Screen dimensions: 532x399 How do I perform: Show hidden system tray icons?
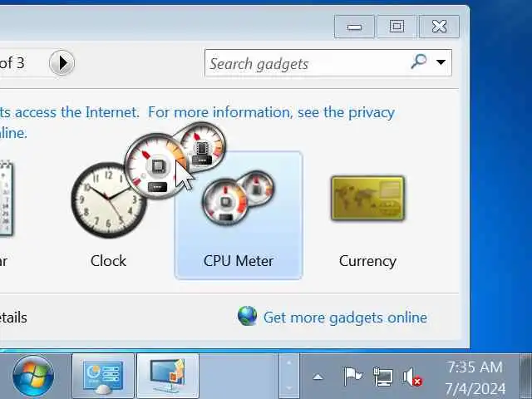pos(318,377)
